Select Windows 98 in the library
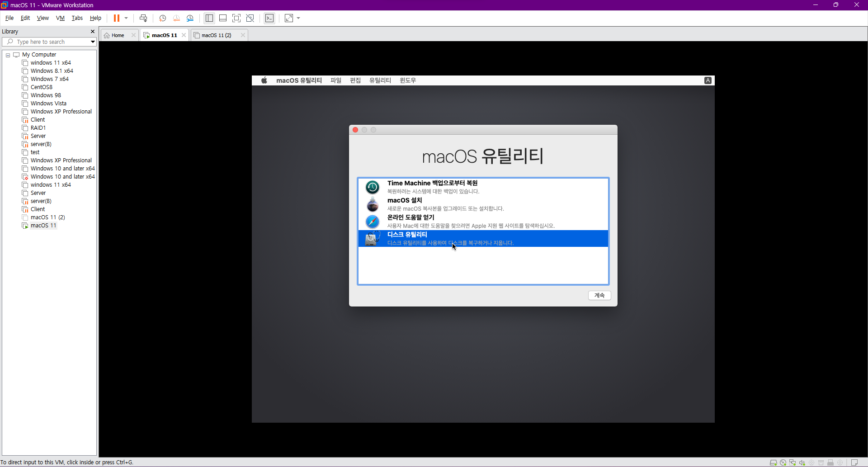 point(46,95)
